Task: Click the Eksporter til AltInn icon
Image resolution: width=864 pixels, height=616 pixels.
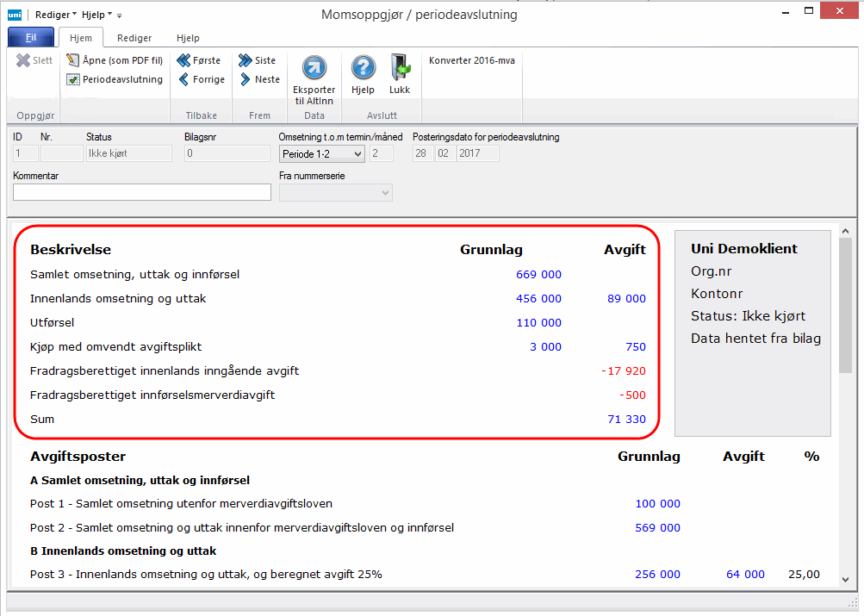Action: point(314,69)
